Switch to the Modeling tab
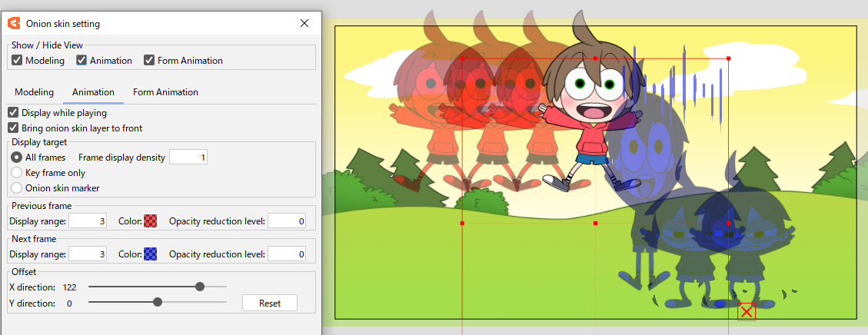 (35, 92)
